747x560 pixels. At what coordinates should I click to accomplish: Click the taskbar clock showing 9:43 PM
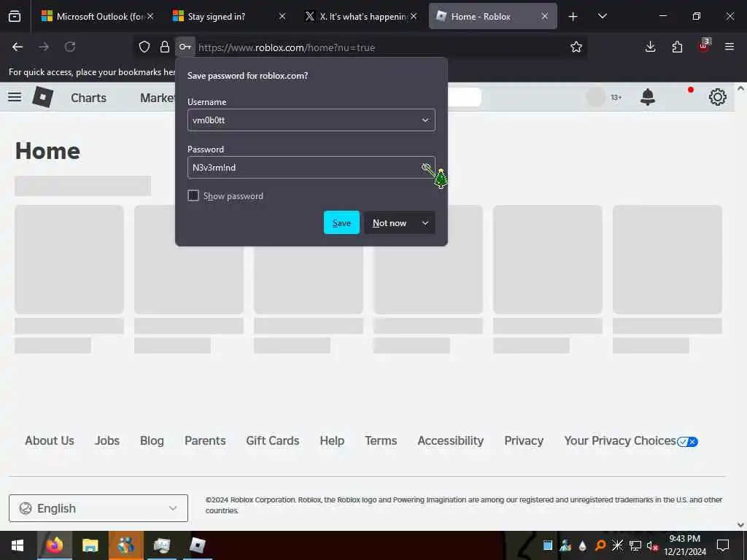coord(685,545)
